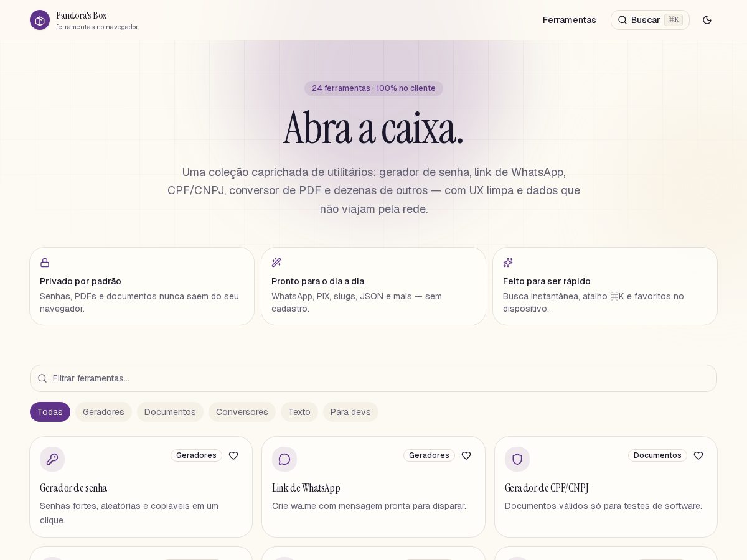The width and height of the screenshot is (747, 560).
Task: Favorite the Link de WhatsApp tool
Action: point(466,455)
